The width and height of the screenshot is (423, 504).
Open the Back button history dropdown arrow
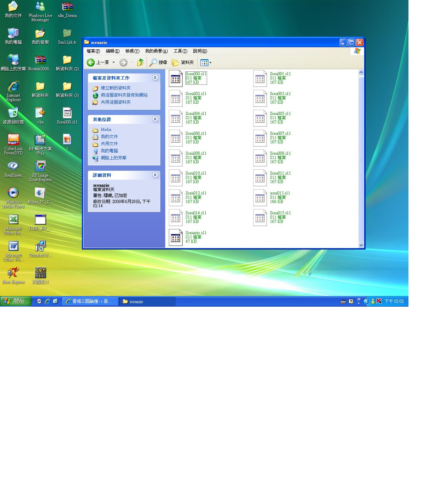[x=114, y=62]
